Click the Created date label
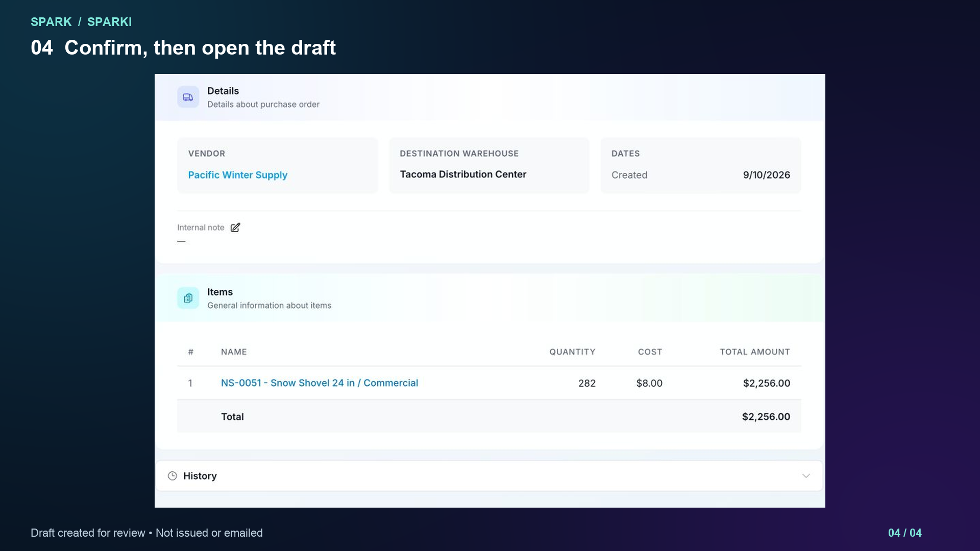This screenshot has width=980, height=551. [x=629, y=175]
